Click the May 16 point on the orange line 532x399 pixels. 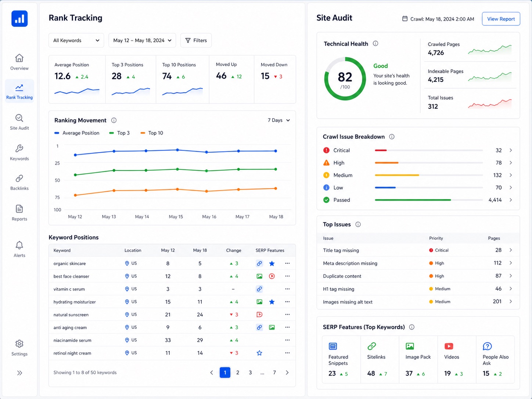pos(206,191)
